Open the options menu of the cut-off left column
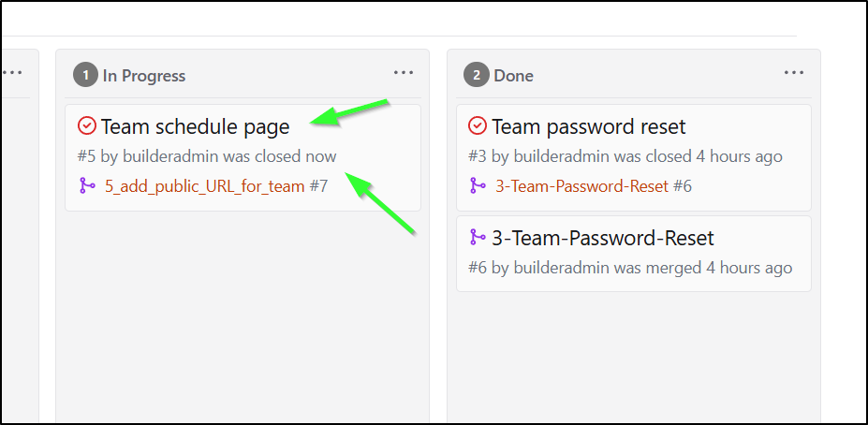 (12, 72)
